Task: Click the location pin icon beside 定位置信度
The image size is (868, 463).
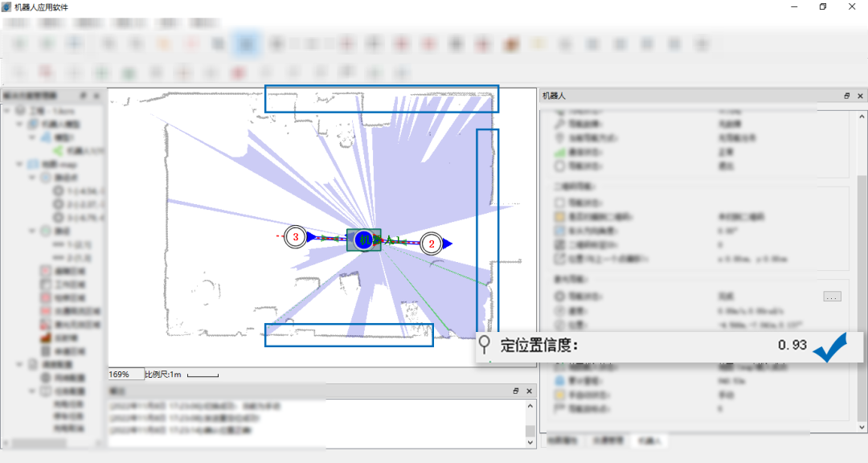Action: pyautogui.click(x=484, y=345)
